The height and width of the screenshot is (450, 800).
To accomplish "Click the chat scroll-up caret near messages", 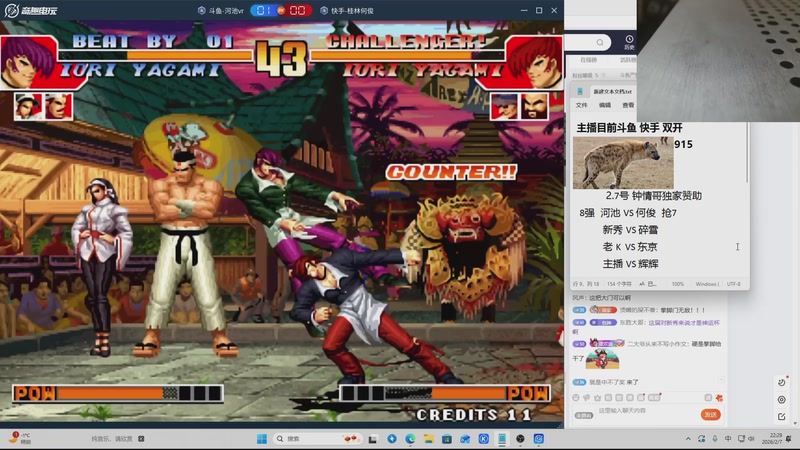I will point(721,380).
